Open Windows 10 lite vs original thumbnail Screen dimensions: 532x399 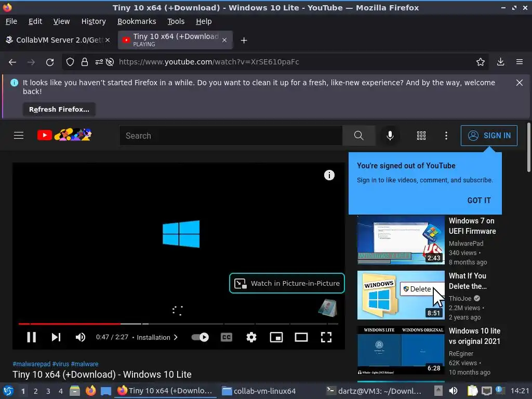[401, 350]
